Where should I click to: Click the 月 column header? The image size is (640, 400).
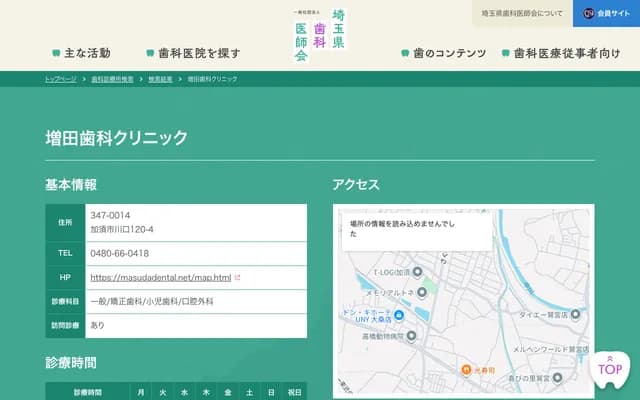click(x=141, y=392)
